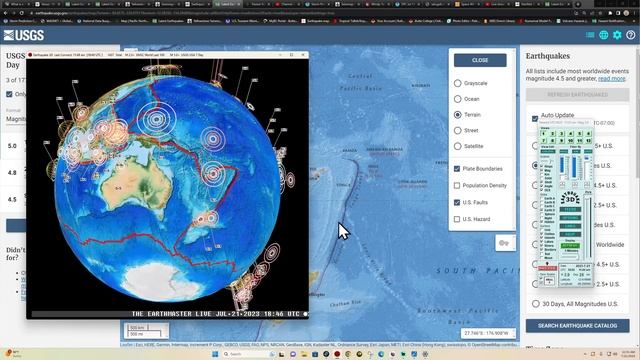Select the Ocean basemap option

tap(458, 99)
